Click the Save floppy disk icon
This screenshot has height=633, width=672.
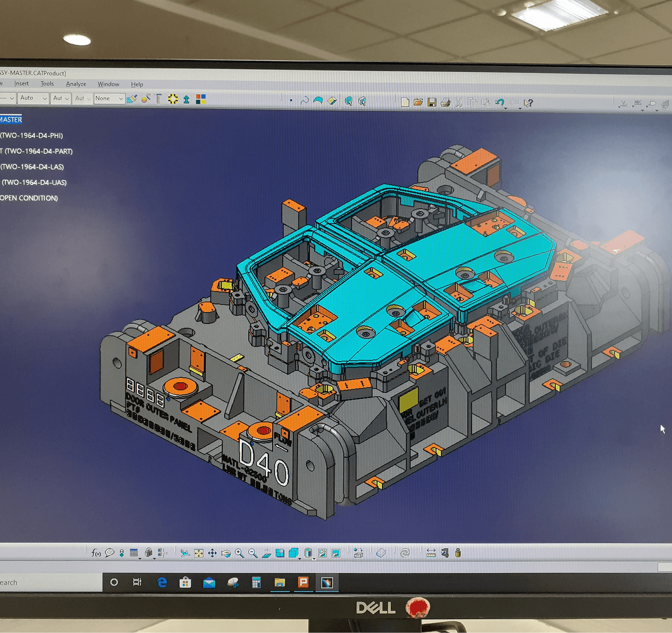pyautogui.click(x=432, y=103)
